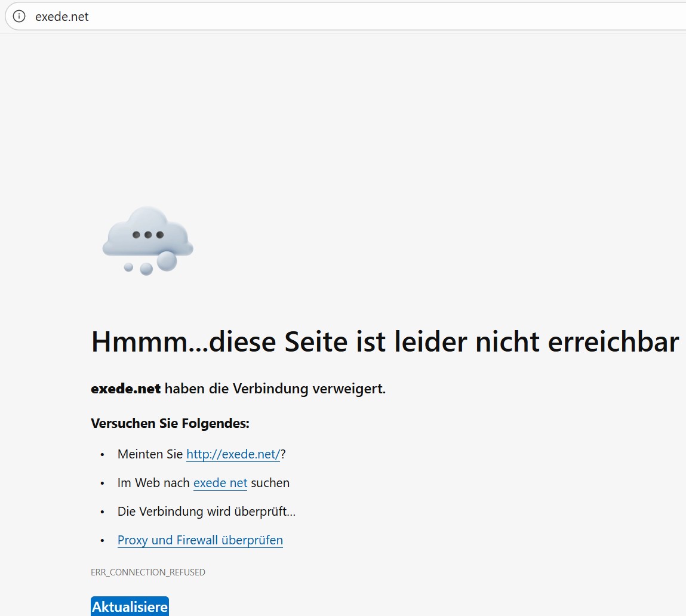Click the ERR_CONNECTION_REFUSED error code text
Viewport: 686px width, 616px height.
(147, 572)
